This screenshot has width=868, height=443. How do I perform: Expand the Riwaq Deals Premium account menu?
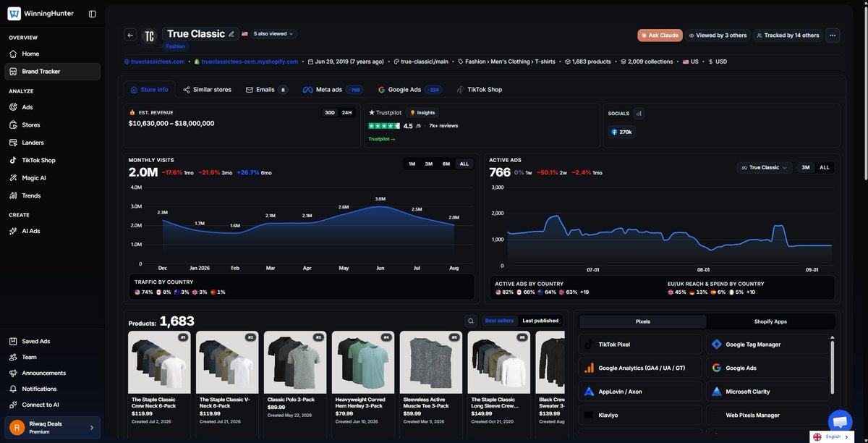pos(52,428)
